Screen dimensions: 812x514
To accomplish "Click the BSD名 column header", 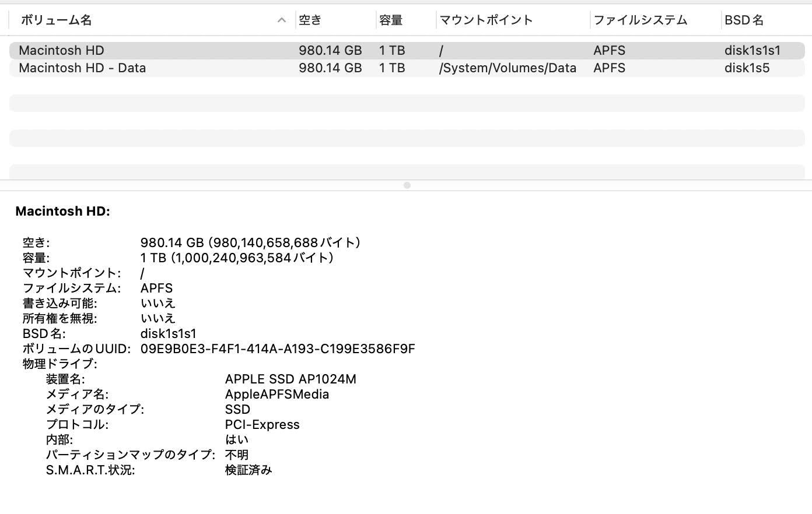I will click(x=745, y=20).
